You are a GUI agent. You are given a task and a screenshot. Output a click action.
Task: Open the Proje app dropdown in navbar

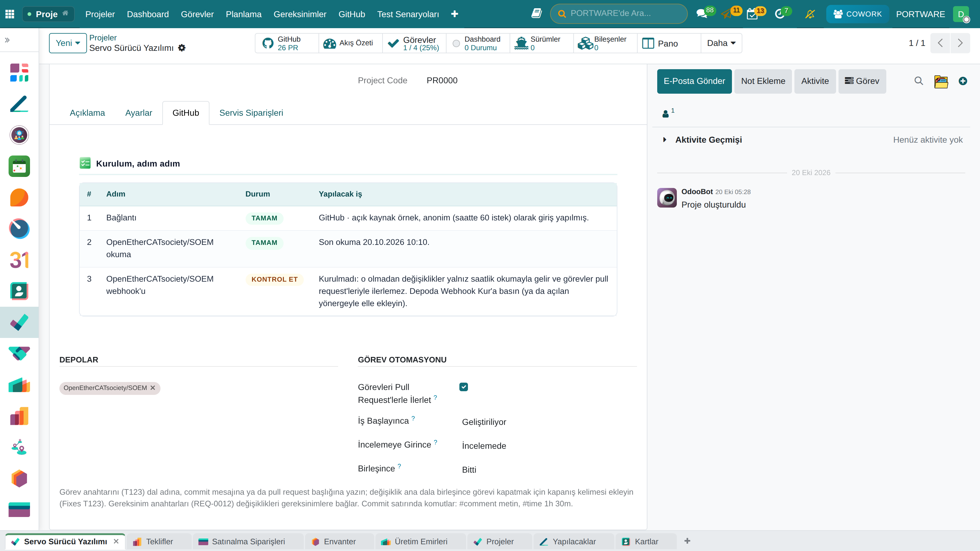[48, 14]
